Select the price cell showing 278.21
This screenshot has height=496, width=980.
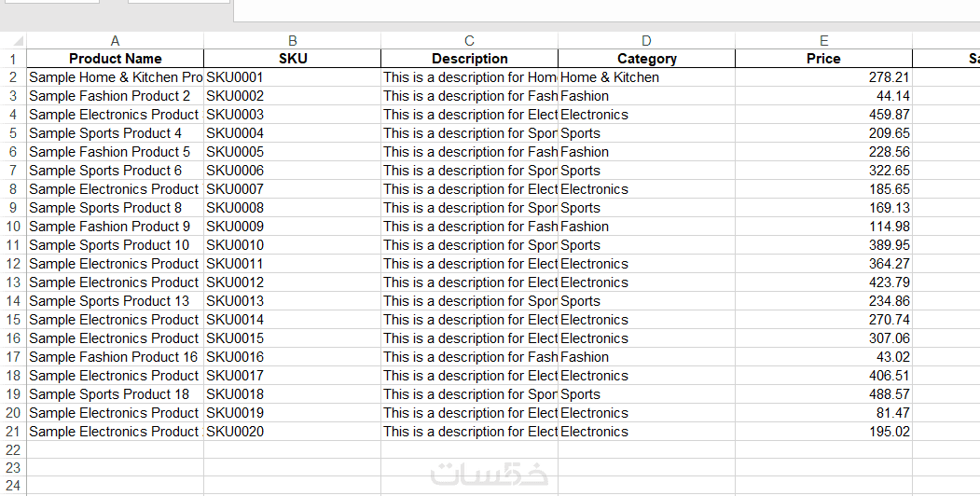pyautogui.click(x=823, y=77)
